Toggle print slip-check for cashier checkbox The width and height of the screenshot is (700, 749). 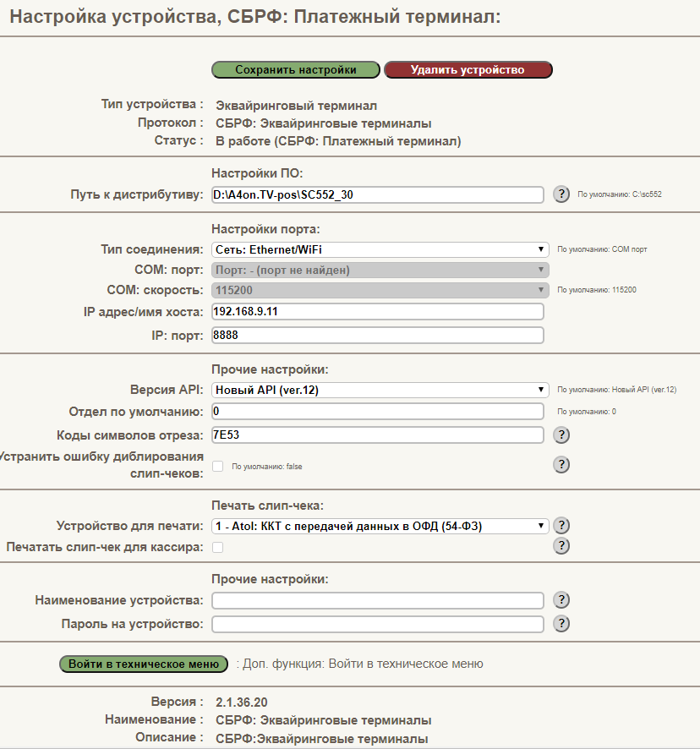pyautogui.click(x=218, y=548)
